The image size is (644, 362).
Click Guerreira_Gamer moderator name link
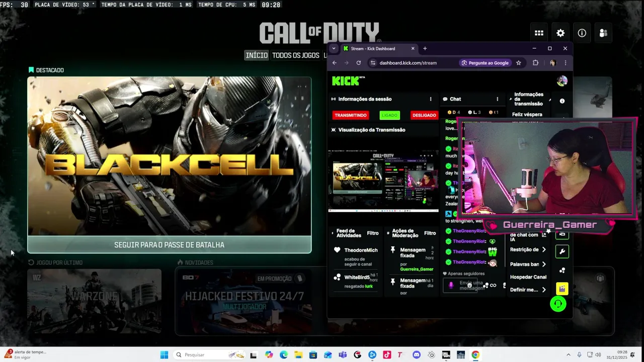(x=417, y=269)
